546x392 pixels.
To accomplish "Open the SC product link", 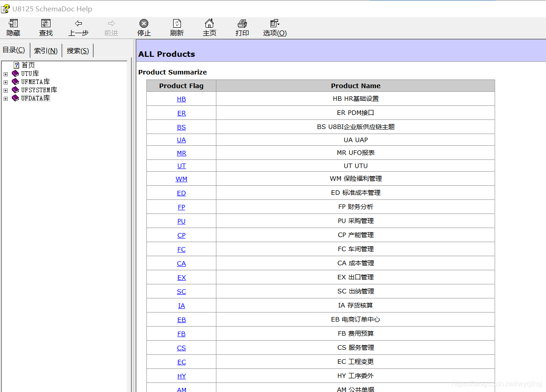I will tap(181, 292).
